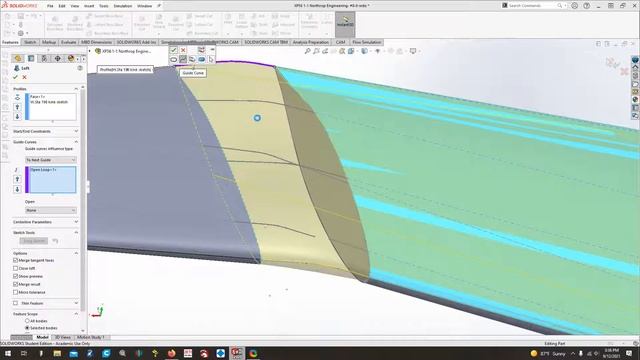Image resolution: width=640 pixels, height=360 pixels.
Task: Accept the Loft with the green checkmark in PropertyManager
Action: 16,77
